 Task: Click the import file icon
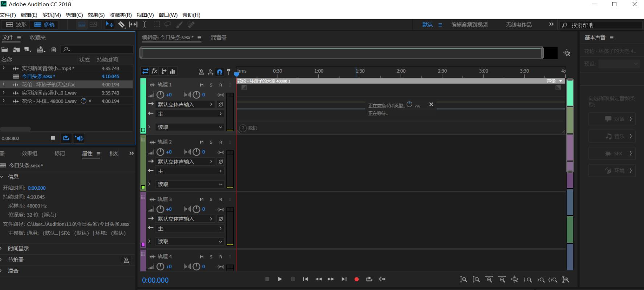click(16, 49)
